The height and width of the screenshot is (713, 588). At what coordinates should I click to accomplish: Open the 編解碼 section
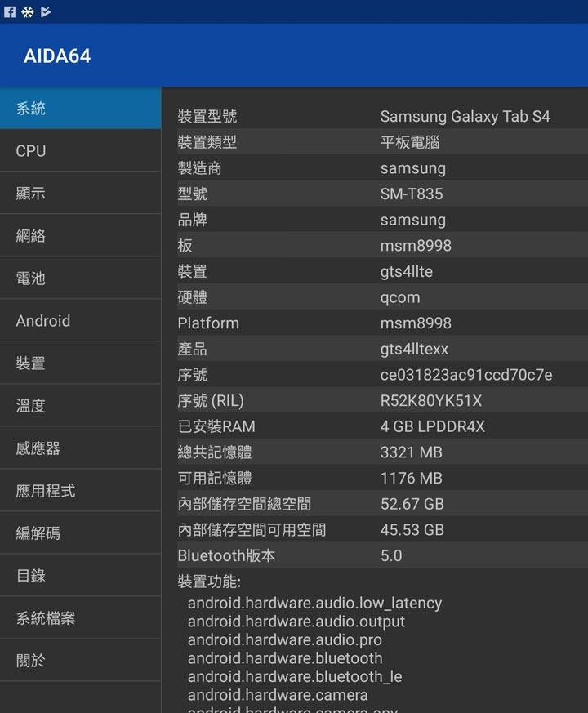(x=81, y=533)
